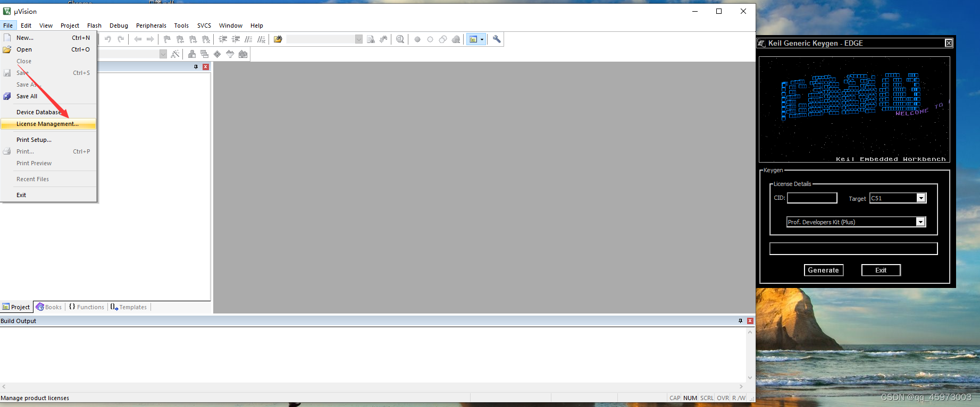Switch to the Books tab
The width and height of the screenshot is (980, 407).
[49, 307]
